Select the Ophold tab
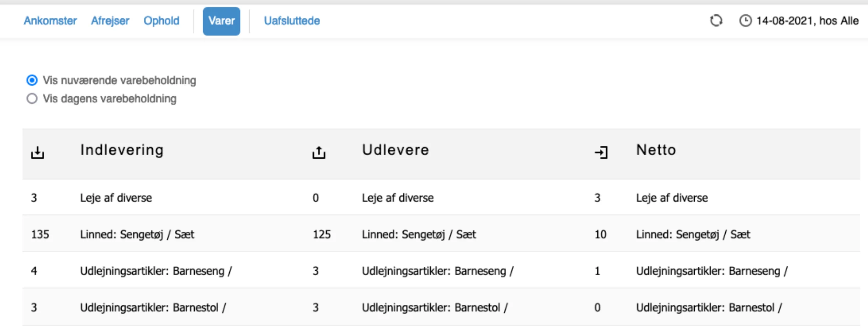868x332 pixels. pos(162,21)
